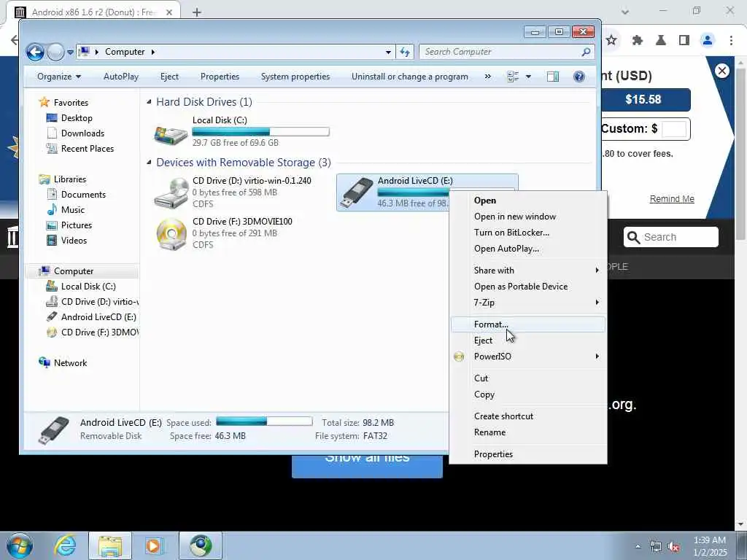Viewport: 747px width, 560px height.
Task: Go back with the Explorer back arrow
Action: 35,52
